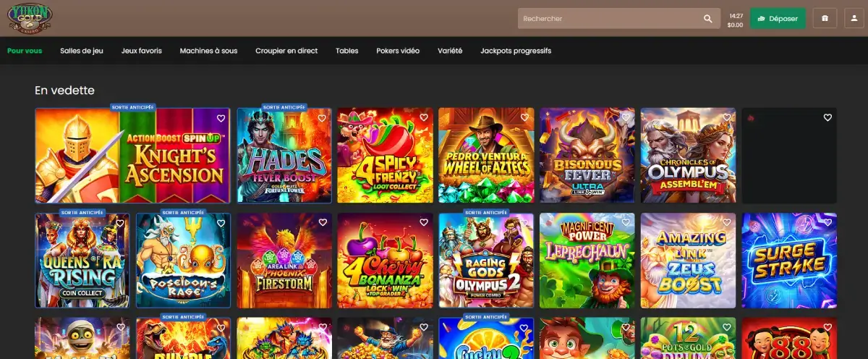Select the Pour vous tab
868x359 pixels.
click(x=25, y=51)
